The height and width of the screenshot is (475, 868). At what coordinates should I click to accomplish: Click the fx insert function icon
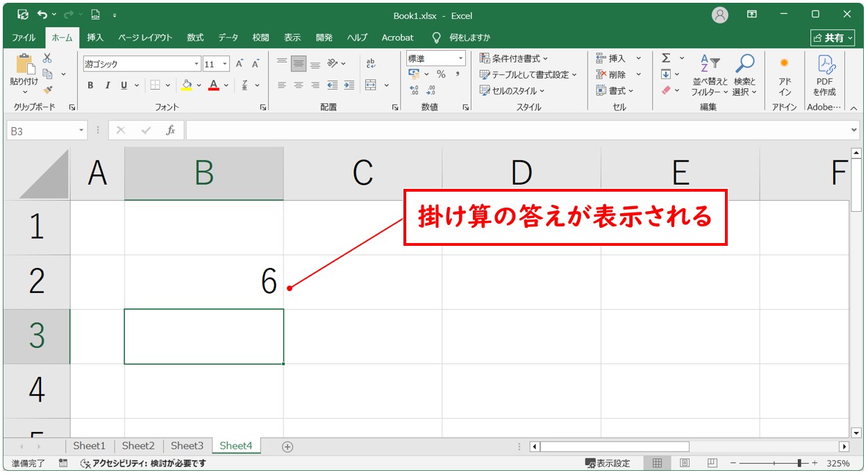tap(170, 131)
